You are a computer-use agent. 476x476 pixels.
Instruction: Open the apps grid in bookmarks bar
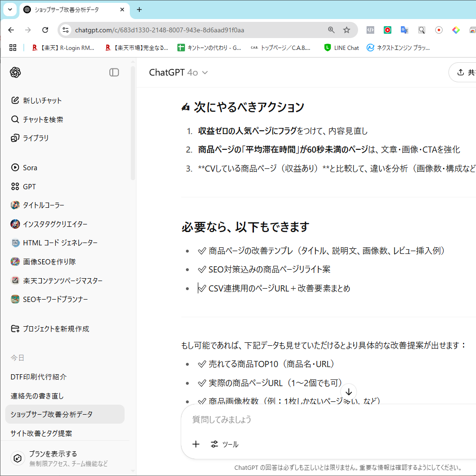[x=13, y=48]
